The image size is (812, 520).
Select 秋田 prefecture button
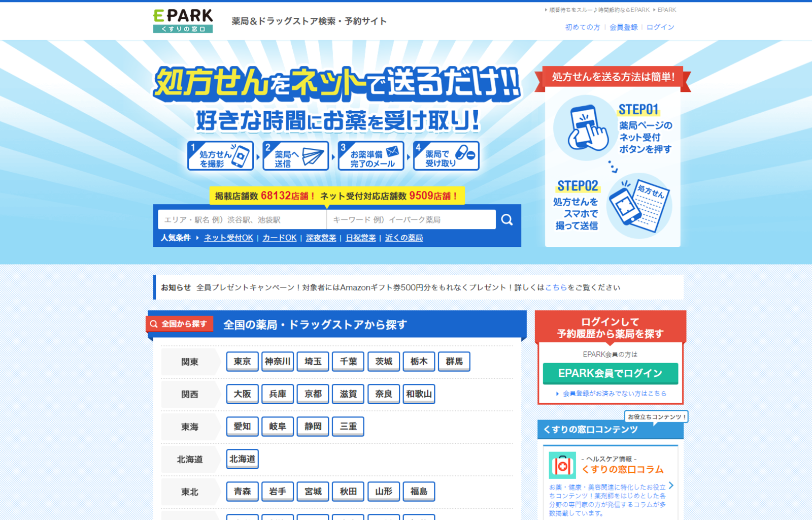click(x=348, y=492)
